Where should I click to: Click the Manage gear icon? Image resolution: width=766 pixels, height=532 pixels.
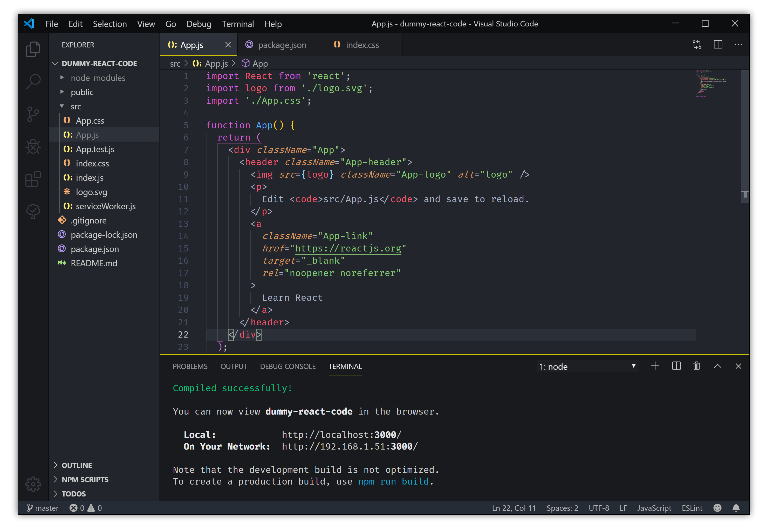coord(33,484)
